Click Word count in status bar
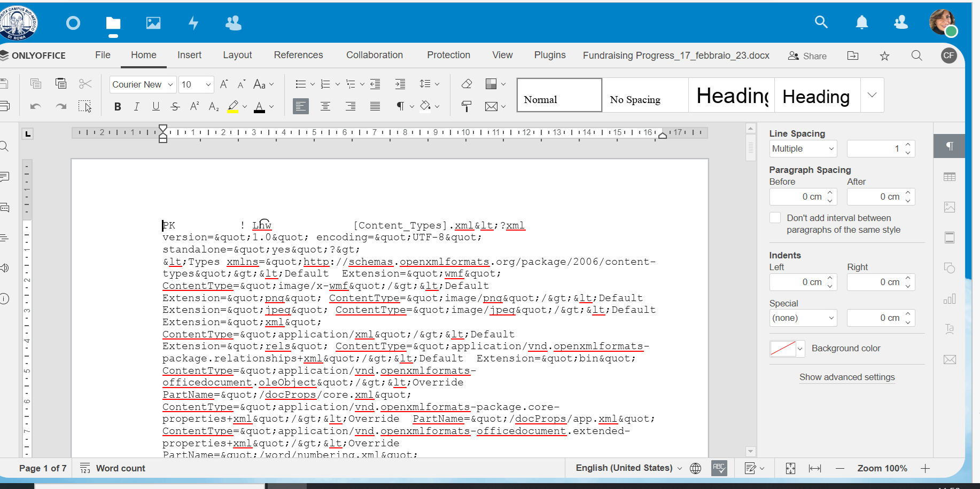The height and width of the screenshot is (489, 980). 113,468
